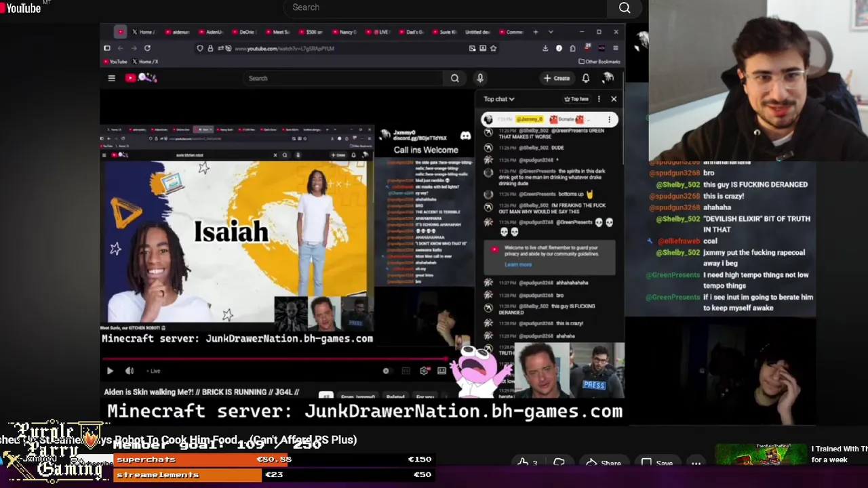Open the account avatar menu
The height and width of the screenshot is (488, 868).
tap(608, 78)
